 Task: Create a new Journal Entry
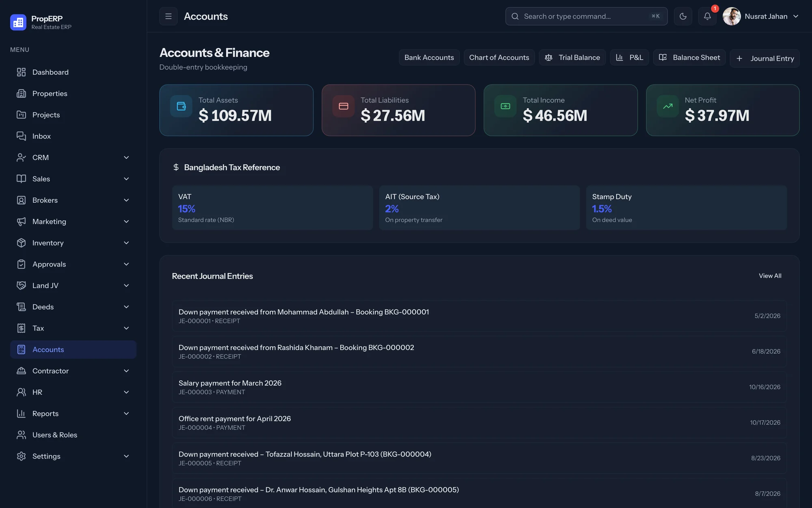764,59
